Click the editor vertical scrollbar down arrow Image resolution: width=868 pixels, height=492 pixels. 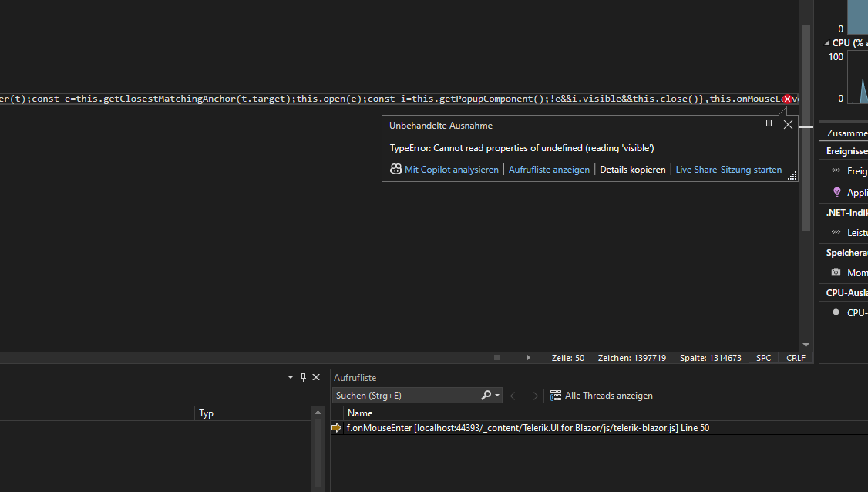click(x=806, y=345)
